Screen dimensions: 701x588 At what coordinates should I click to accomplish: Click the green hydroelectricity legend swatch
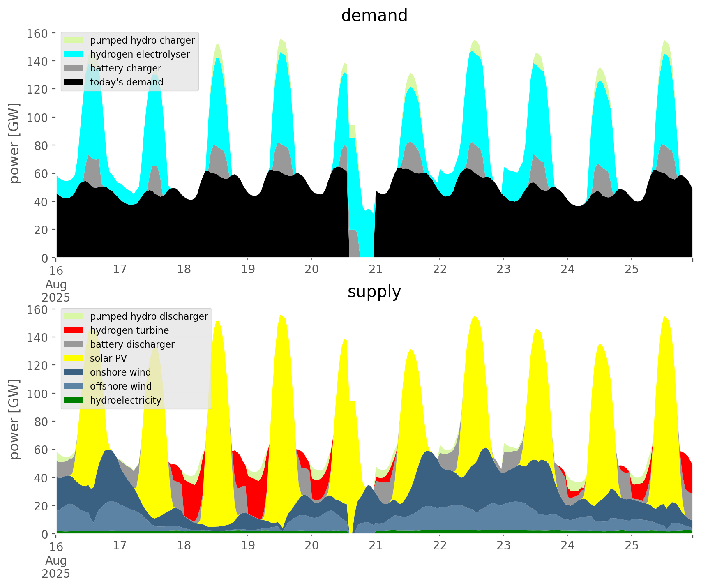pyautogui.click(x=74, y=400)
